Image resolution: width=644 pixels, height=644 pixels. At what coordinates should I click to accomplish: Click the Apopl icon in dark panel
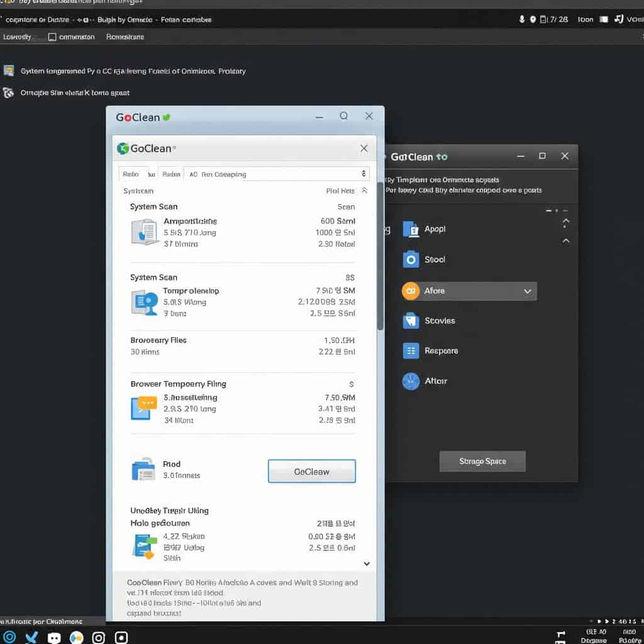[411, 229]
